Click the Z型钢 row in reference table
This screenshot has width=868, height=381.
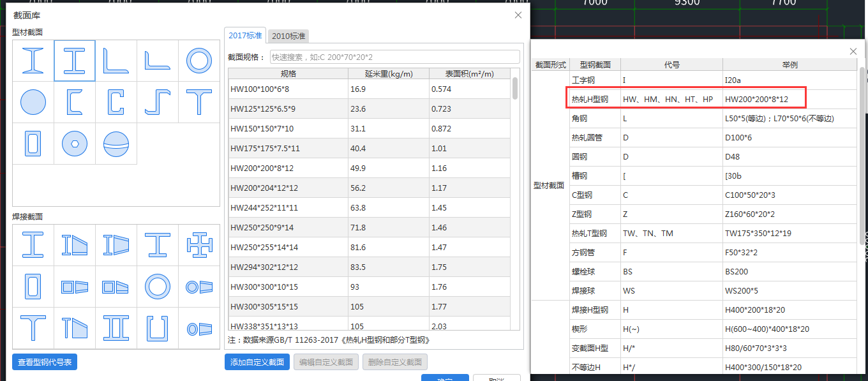pos(713,214)
